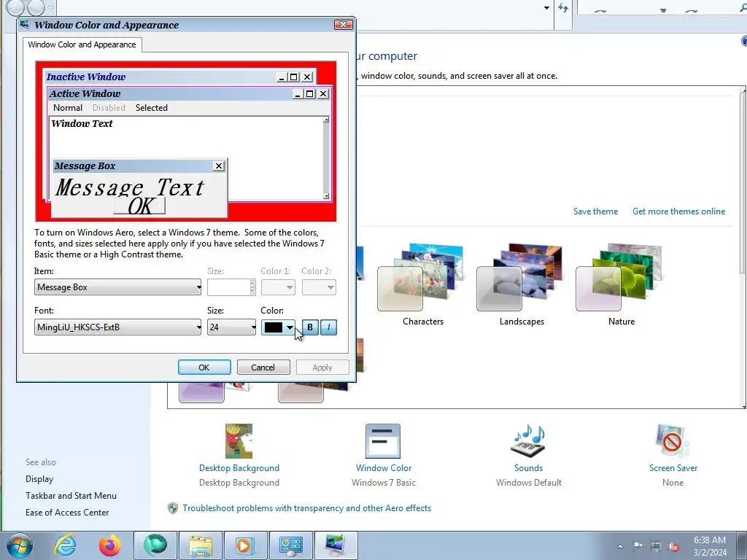Open the font Size dropdown showing 24
Screen dimensions: 747x560
(x=231, y=327)
